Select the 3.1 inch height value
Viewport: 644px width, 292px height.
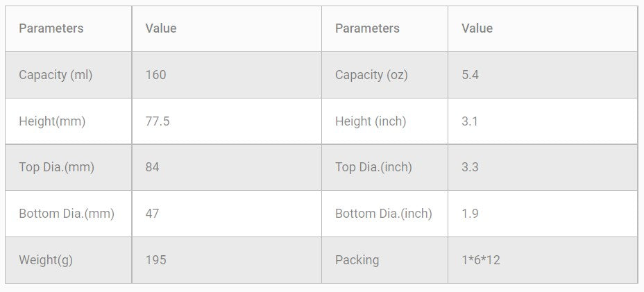(x=470, y=121)
